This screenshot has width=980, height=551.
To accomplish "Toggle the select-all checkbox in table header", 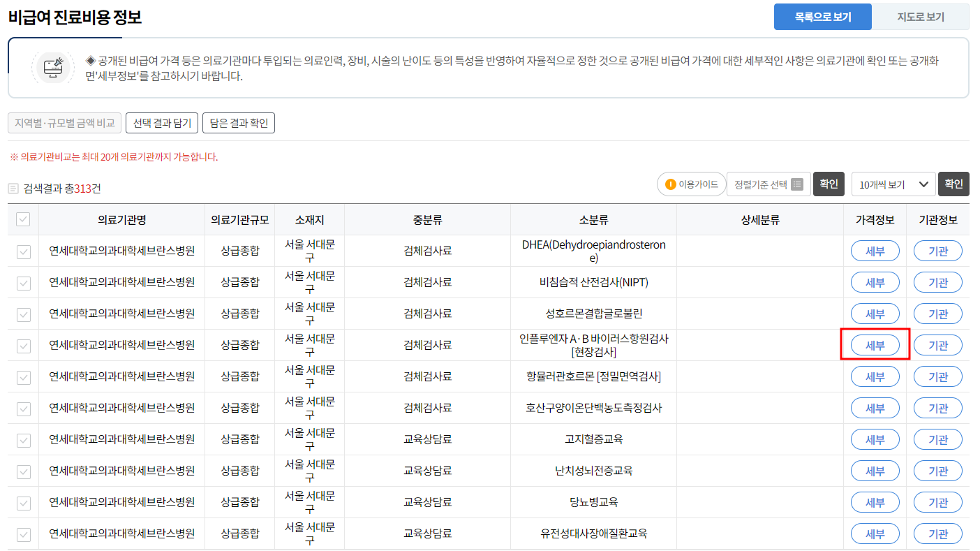I will point(24,220).
